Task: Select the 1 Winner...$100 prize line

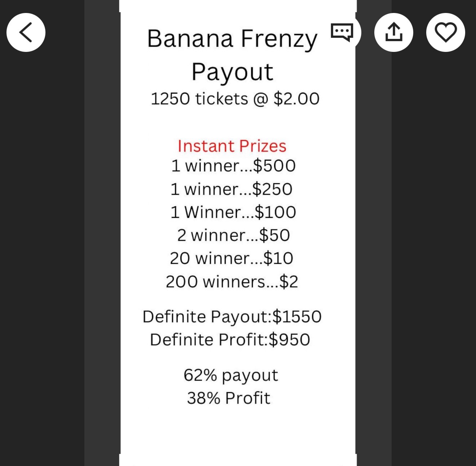Action: click(x=233, y=212)
